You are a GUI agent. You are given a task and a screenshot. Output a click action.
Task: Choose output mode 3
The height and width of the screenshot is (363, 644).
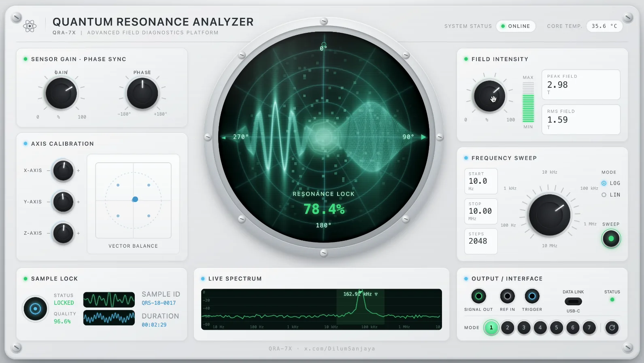(x=524, y=327)
